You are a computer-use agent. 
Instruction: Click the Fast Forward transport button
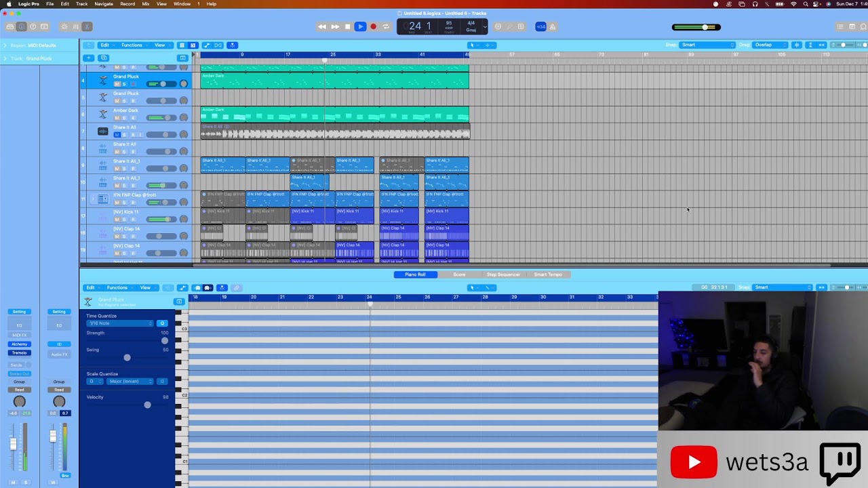pos(335,27)
